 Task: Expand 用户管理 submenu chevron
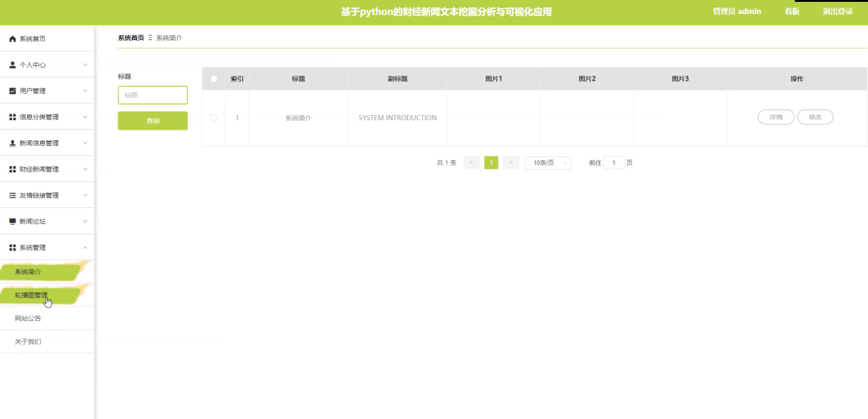(x=85, y=91)
